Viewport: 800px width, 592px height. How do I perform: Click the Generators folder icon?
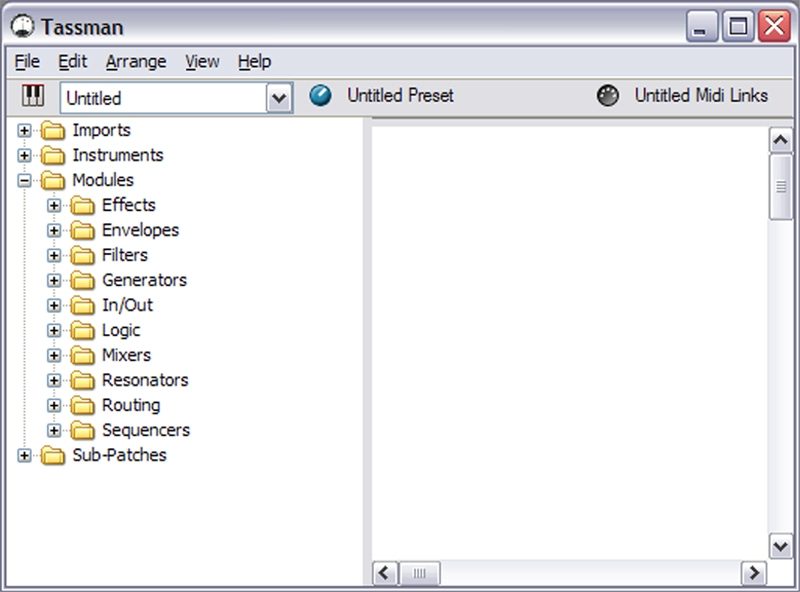(x=83, y=281)
